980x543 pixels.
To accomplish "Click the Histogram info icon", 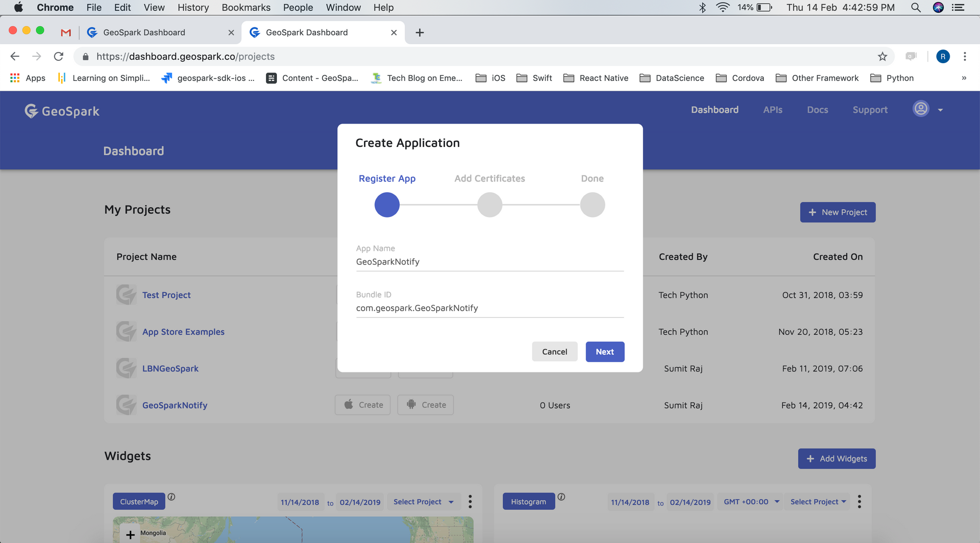I will (x=562, y=496).
